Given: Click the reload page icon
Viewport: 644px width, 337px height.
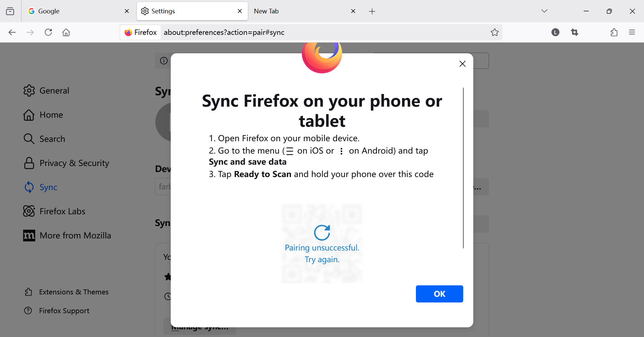Looking at the screenshot, I should [48, 32].
